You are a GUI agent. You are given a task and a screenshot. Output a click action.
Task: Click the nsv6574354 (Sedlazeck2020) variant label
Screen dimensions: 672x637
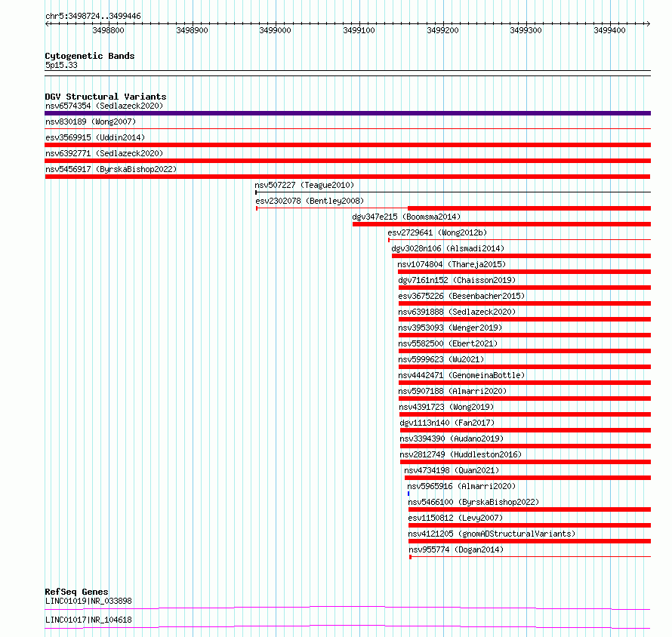[x=104, y=106]
